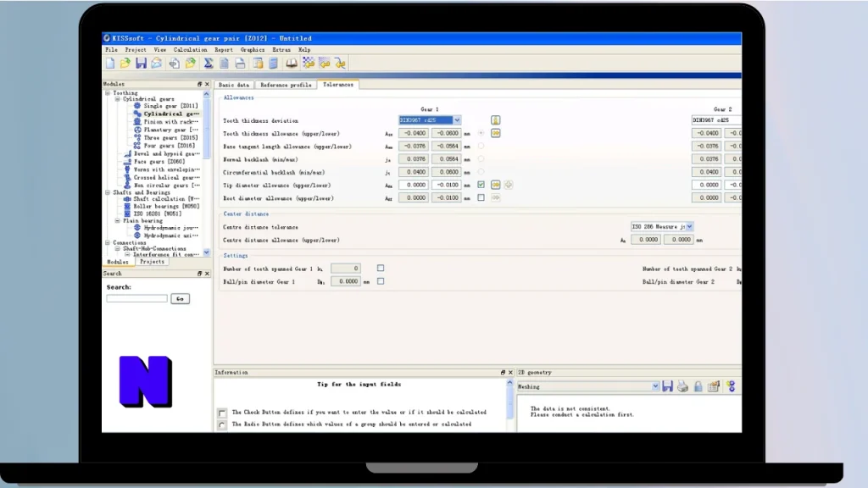Save 2D geometry graphic with disk icon
The width and height of the screenshot is (868, 488).
click(668, 386)
